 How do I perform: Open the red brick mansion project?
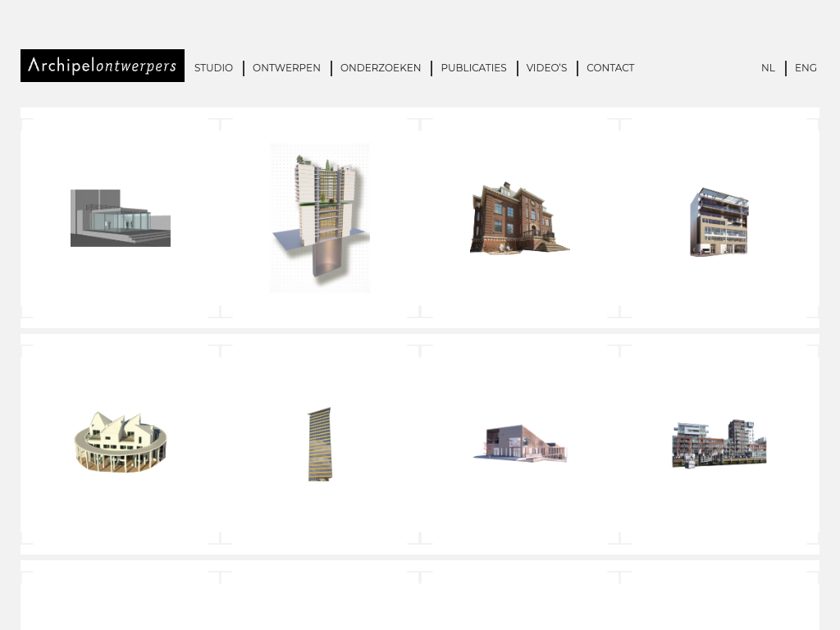(519, 218)
